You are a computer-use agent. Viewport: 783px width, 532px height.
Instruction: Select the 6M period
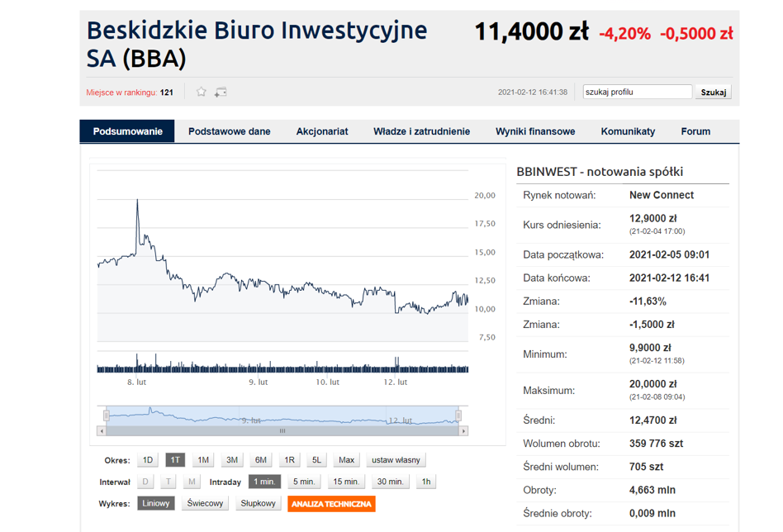click(261, 460)
